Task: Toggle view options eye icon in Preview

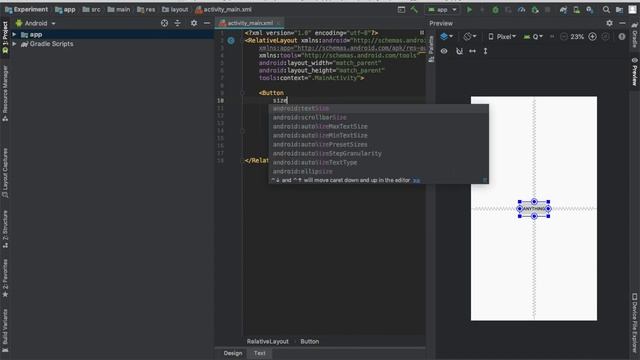Action: [444, 51]
